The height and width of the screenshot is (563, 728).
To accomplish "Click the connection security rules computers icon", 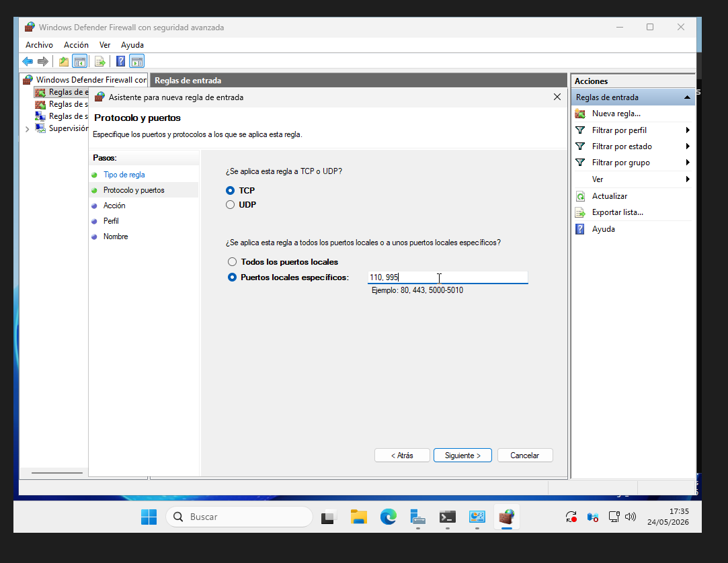I will 40,116.
